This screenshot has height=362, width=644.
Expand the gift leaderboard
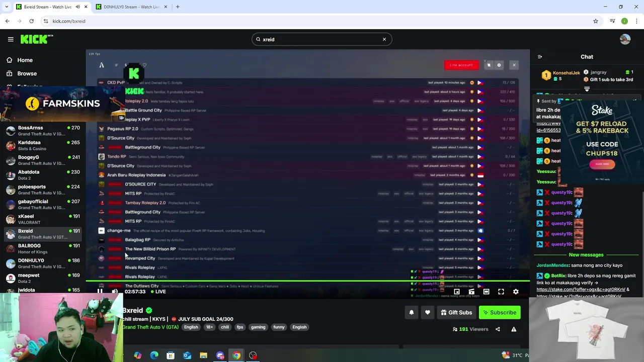[x=587, y=89]
